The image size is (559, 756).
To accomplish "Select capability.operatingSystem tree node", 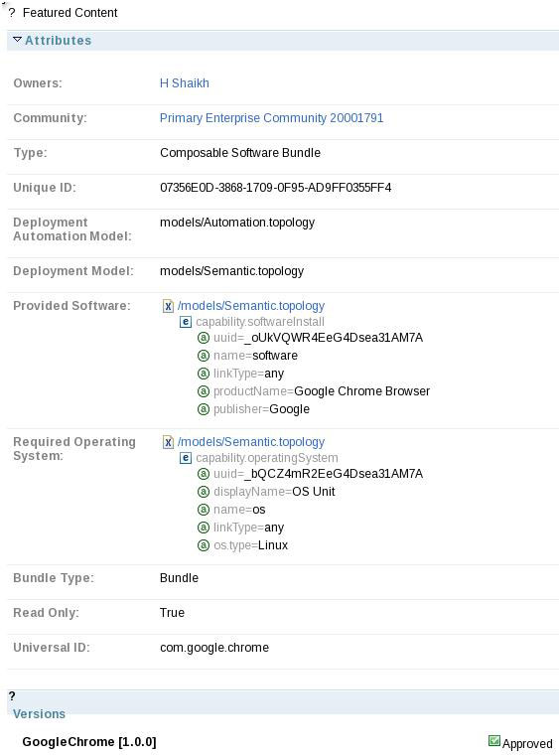I will [266, 458].
